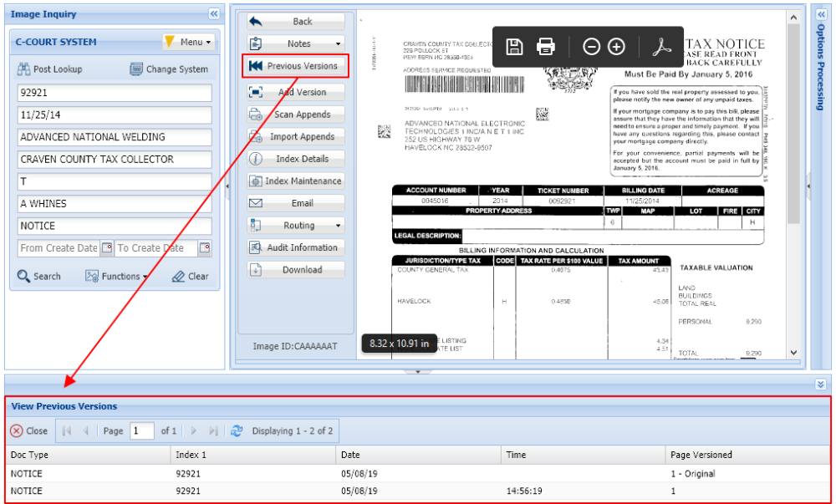Go to last page of versions
Viewport: 836px width, 504px height.
(x=213, y=430)
